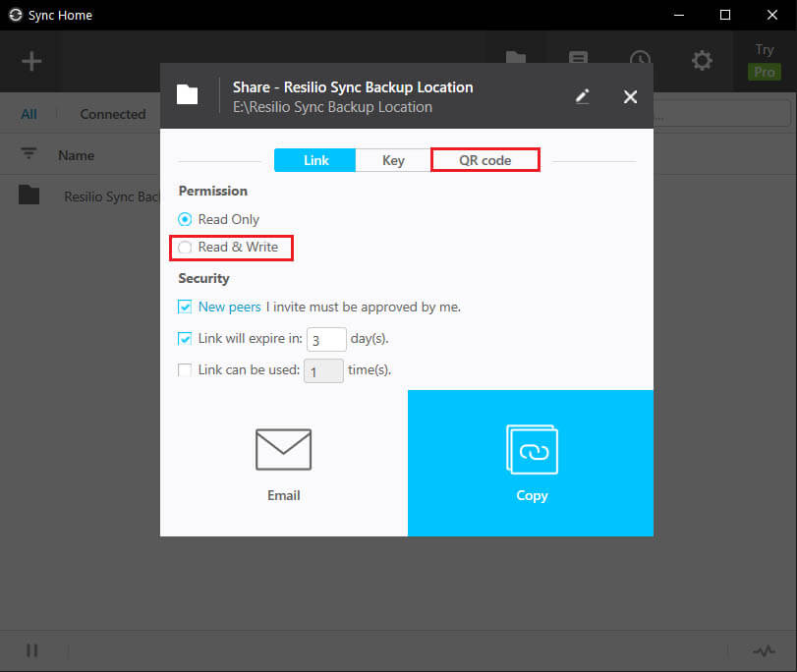
Task: Toggle new peers approval checkbox
Action: 185,308
